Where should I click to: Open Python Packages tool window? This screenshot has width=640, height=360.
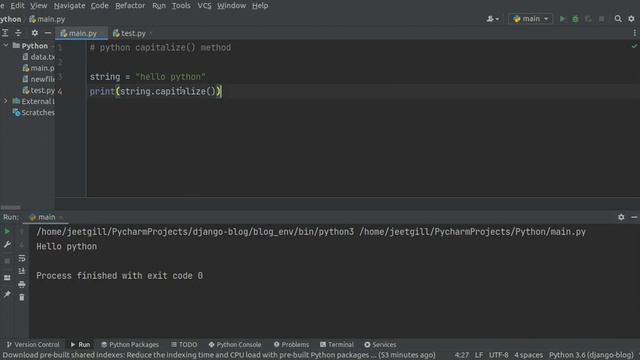pyautogui.click(x=130, y=344)
